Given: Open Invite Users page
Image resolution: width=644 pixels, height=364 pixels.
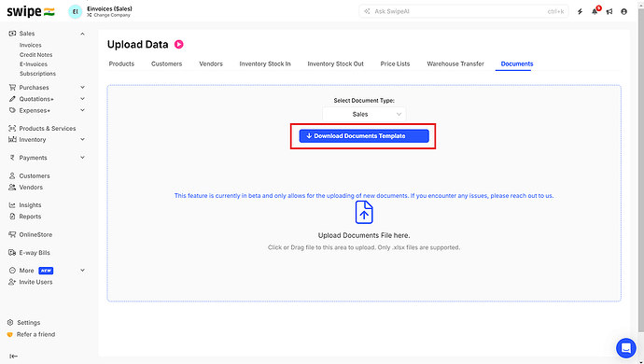Looking at the screenshot, I should coord(35,282).
